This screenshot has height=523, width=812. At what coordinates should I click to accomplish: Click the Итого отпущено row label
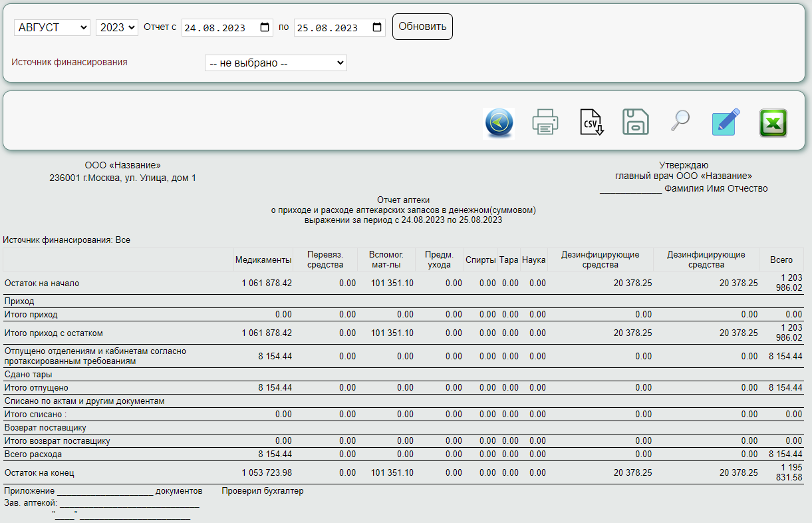point(37,388)
